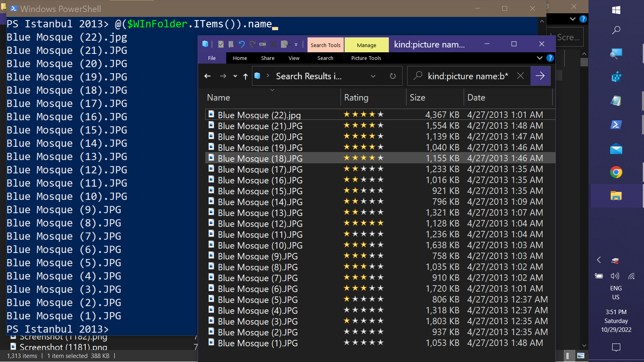Go up one folder level with up arrow
The height and width of the screenshot is (362, 644).
click(x=246, y=76)
